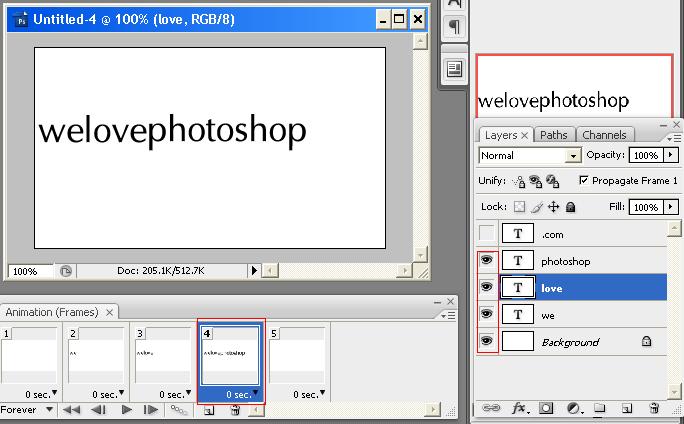Select the .com text layer
This screenshot has height=424, width=684.
(583, 233)
